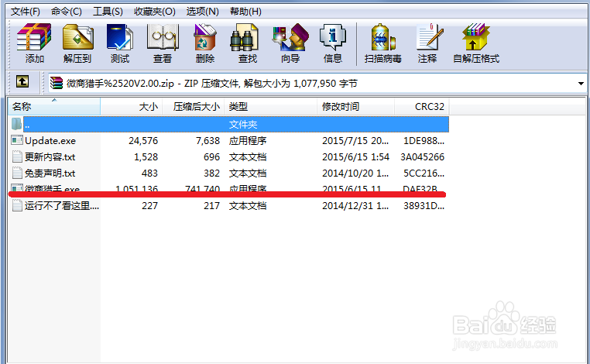590x364 pixels.
Task: Sort by the 类型 column header
Action: (x=271, y=107)
